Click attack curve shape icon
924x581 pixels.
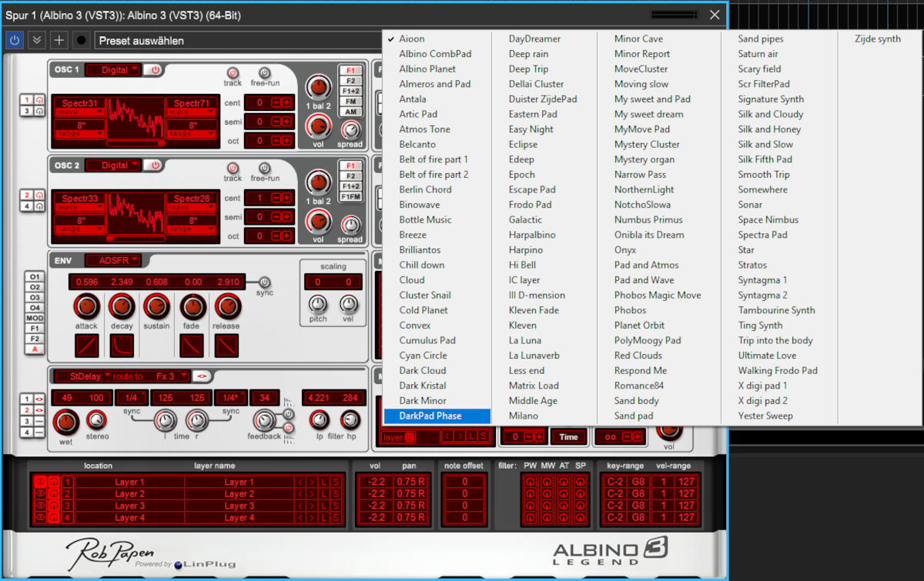pyautogui.click(x=86, y=346)
